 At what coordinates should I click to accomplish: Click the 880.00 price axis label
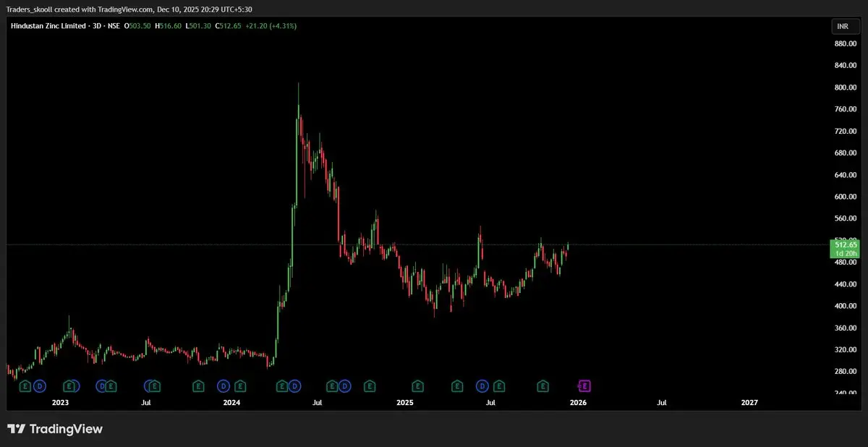pyautogui.click(x=846, y=43)
